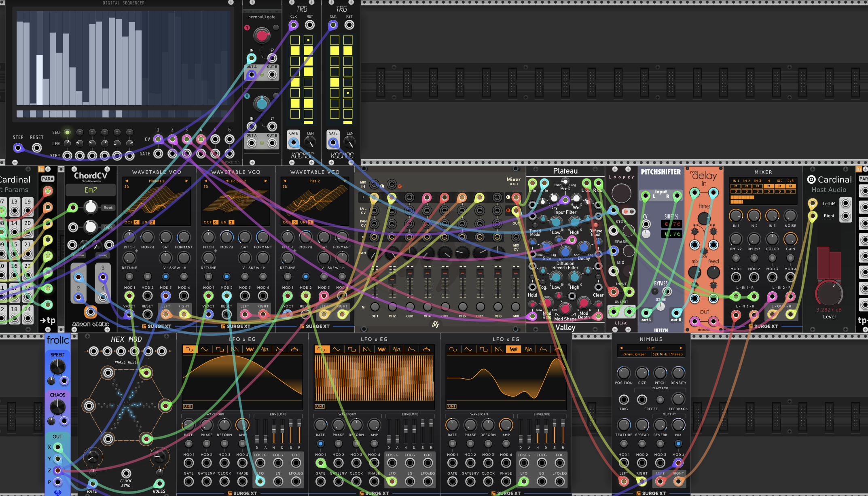
Task: Toggle IN 1 mute in Surge Mixer
Action: tap(736, 186)
